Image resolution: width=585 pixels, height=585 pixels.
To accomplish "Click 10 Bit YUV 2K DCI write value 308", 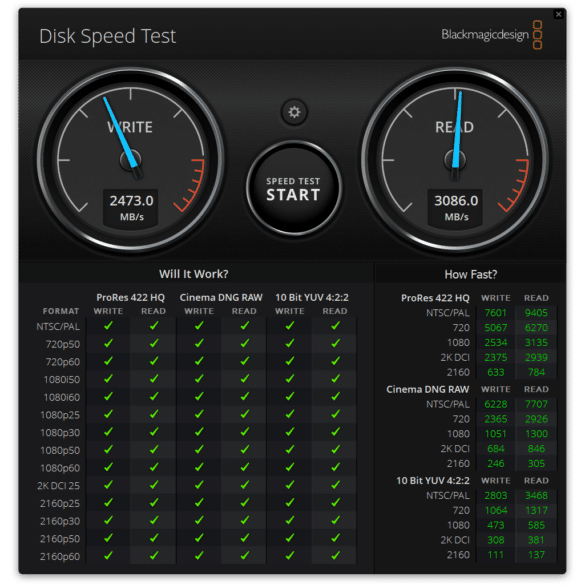I will coord(495,540).
